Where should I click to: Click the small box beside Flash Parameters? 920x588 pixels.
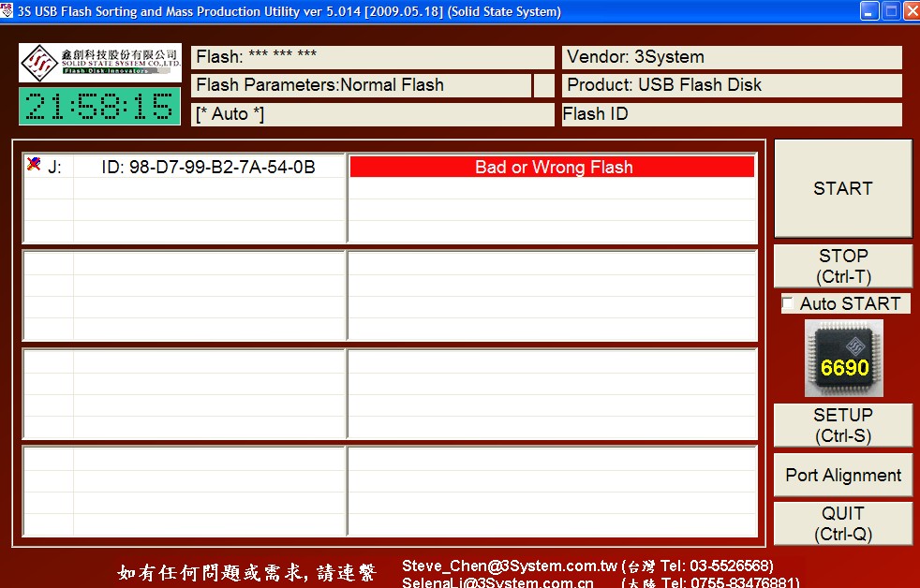pos(544,85)
